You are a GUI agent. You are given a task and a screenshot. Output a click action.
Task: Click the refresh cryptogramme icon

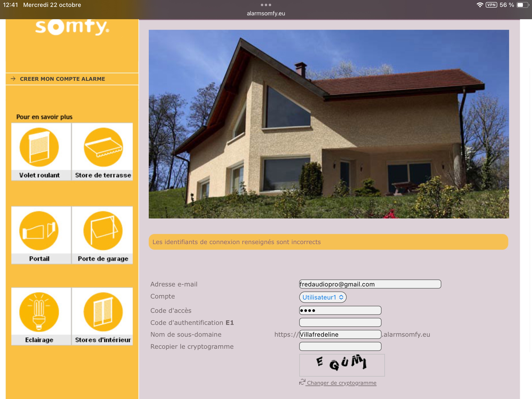(x=302, y=382)
